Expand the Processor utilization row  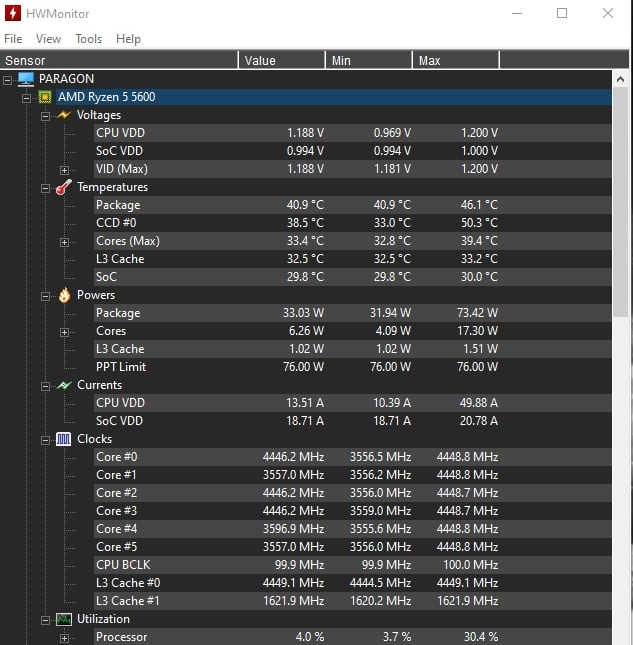[x=64, y=638]
